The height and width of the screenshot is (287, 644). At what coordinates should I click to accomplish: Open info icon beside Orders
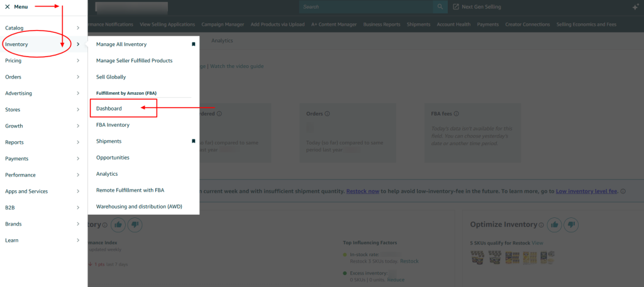tap(327, 114)
